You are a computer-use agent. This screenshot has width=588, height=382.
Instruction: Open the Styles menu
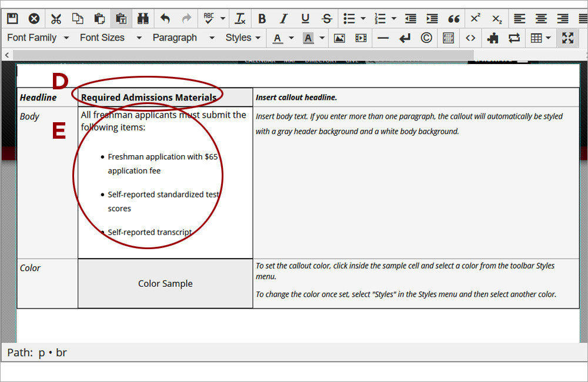[x=243, y=38]
